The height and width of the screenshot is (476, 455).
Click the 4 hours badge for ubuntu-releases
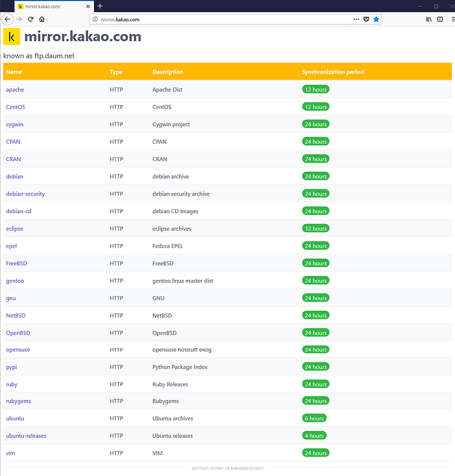pyautogui.click(x=314, y=435)
